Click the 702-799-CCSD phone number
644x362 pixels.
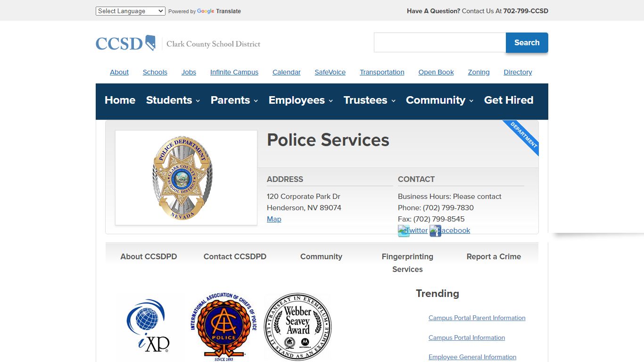pos(526,11)
